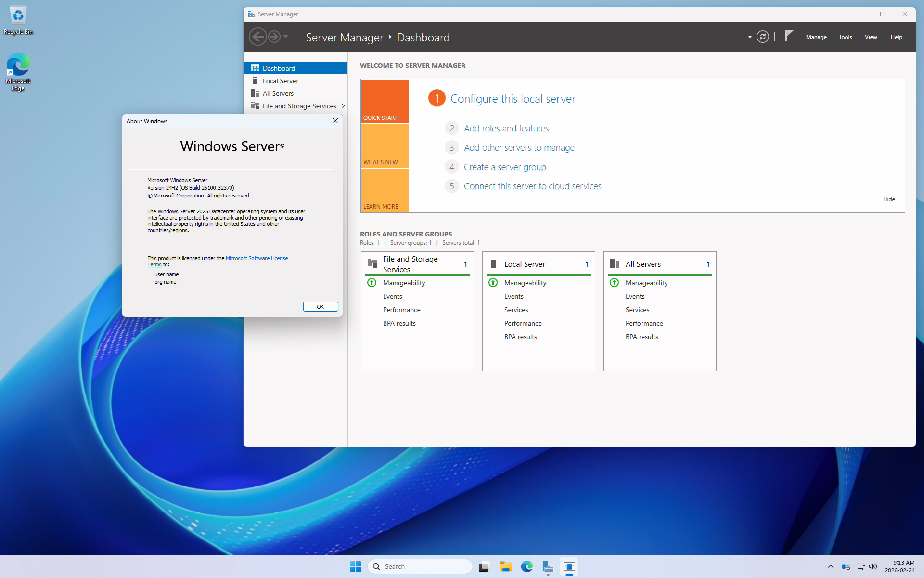Select Local Server in the sidebar
924x578 pixels.
(x=280, y=81)
